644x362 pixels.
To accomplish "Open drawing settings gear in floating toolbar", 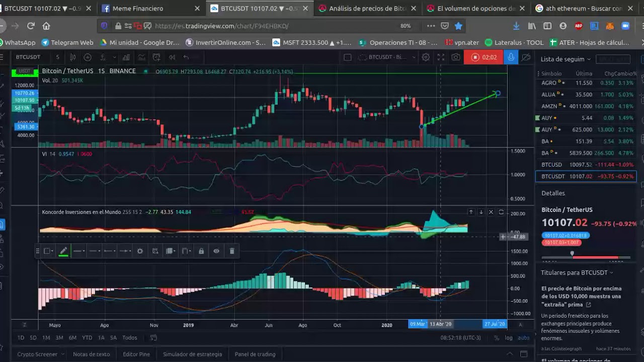I will pos(140,251).
